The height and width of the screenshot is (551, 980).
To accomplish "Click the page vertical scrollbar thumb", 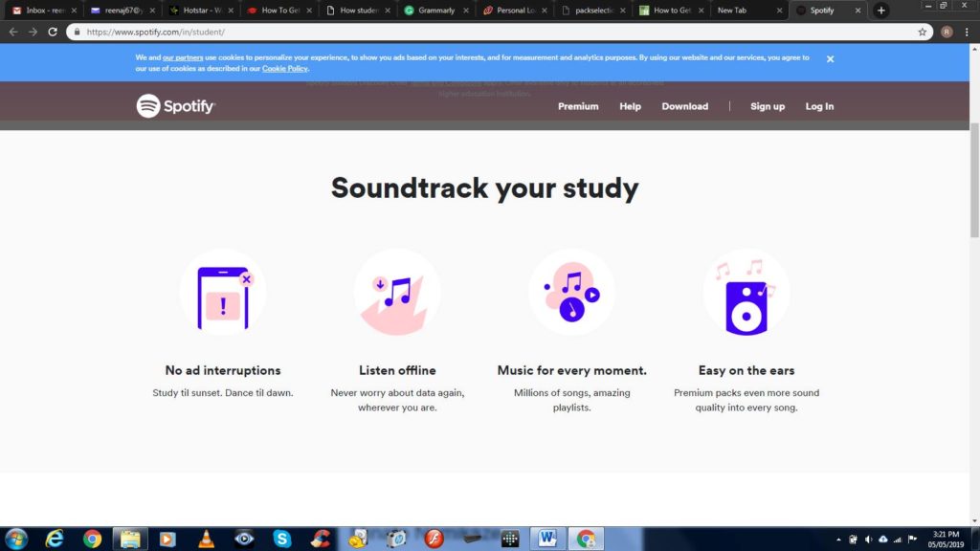I will (x=974, y=180).
